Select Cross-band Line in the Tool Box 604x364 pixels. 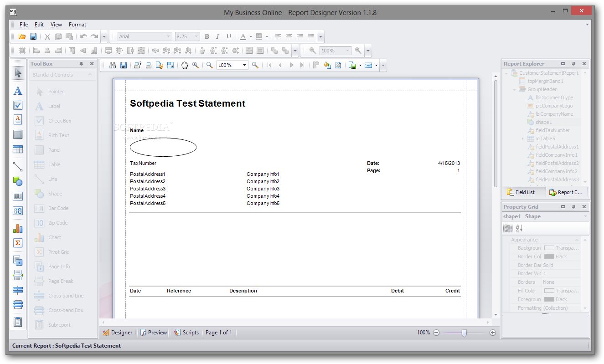coord(66,296)
